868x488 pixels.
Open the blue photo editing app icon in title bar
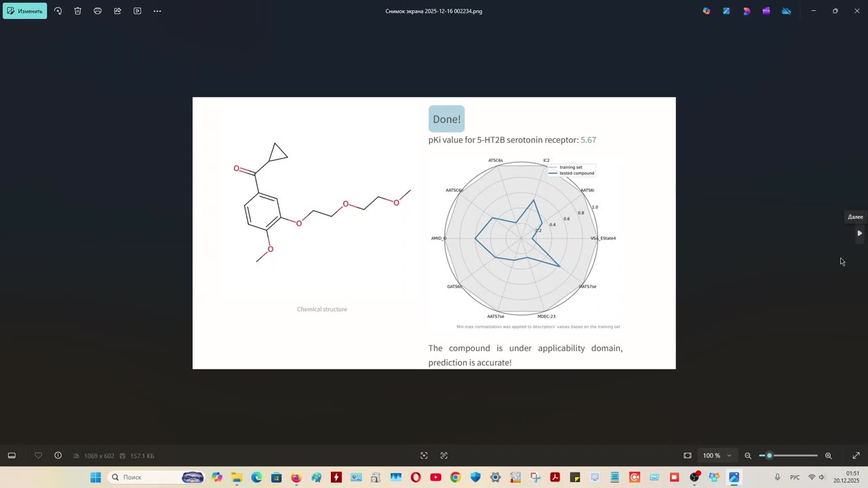(726, 11)
